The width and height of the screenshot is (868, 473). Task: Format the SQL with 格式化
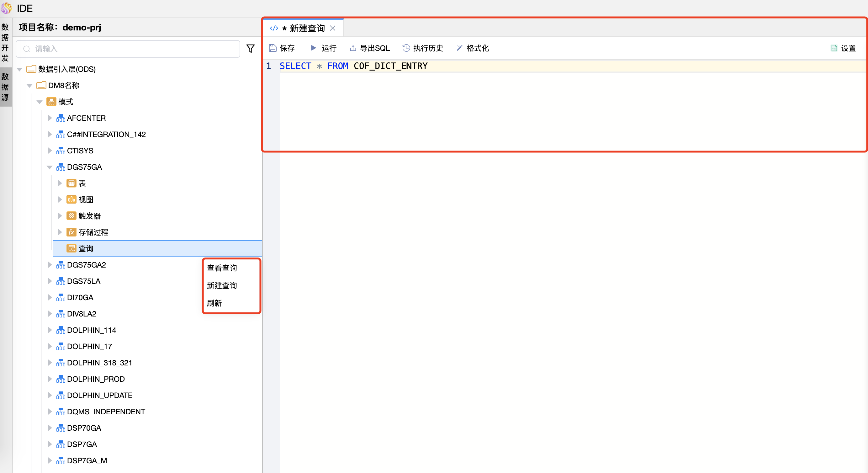coord(472,48)
